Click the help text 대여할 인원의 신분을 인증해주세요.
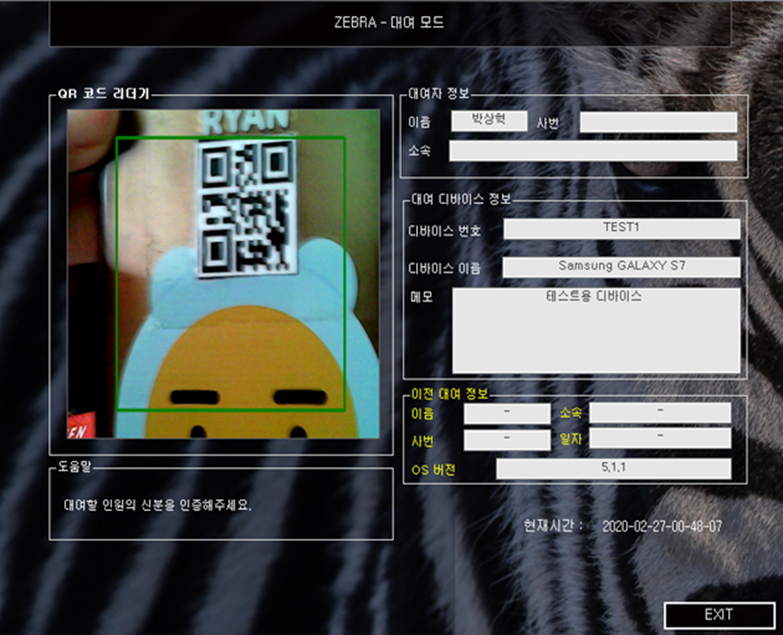Screen dimensions: 783x635 tap(157, 505)
